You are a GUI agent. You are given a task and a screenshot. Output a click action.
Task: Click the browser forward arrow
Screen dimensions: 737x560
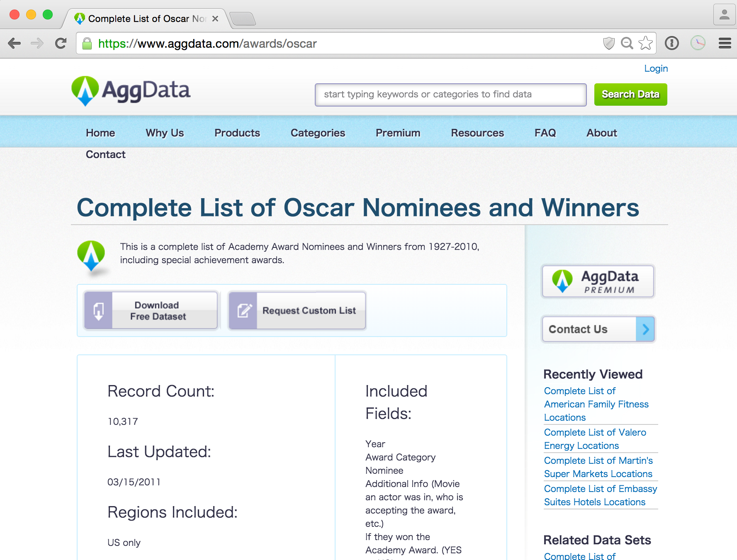click(37, 43)
